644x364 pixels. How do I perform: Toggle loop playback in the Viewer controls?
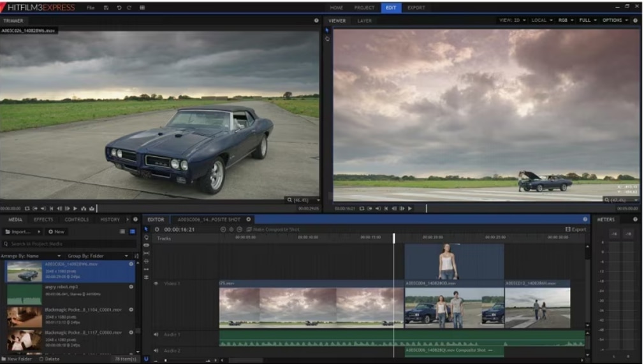point(362,208)
